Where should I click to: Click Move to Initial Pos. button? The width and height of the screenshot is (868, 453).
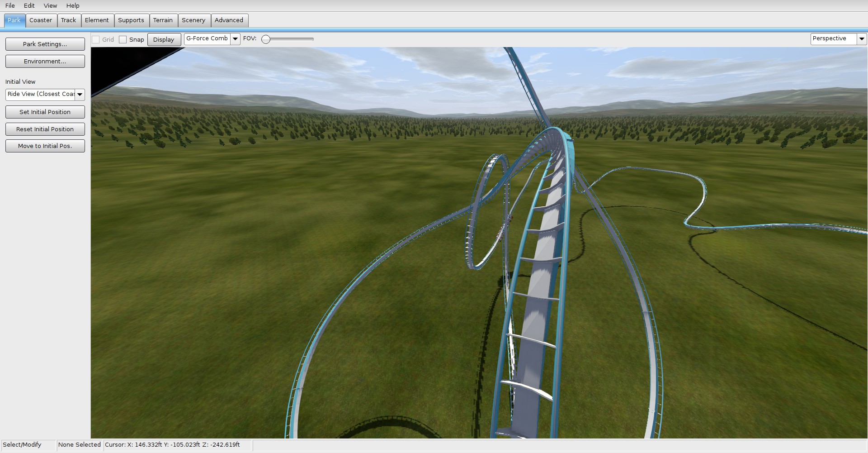click(x=45, y=146)
